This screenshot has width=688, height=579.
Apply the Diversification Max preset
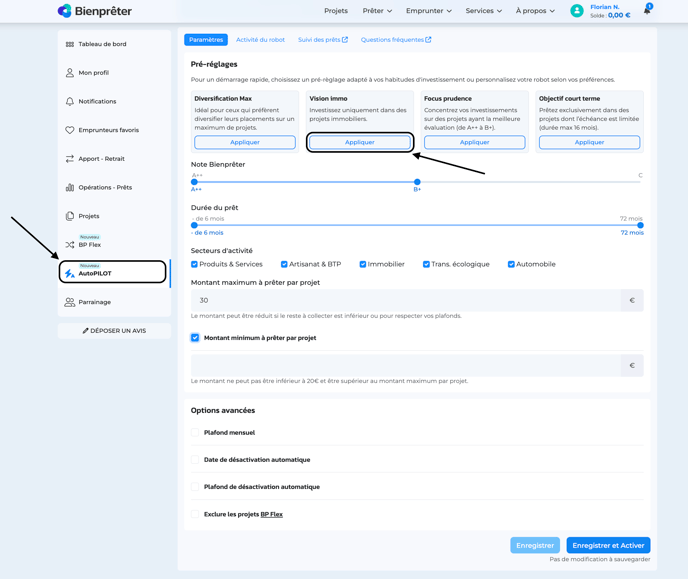(245, 142)
